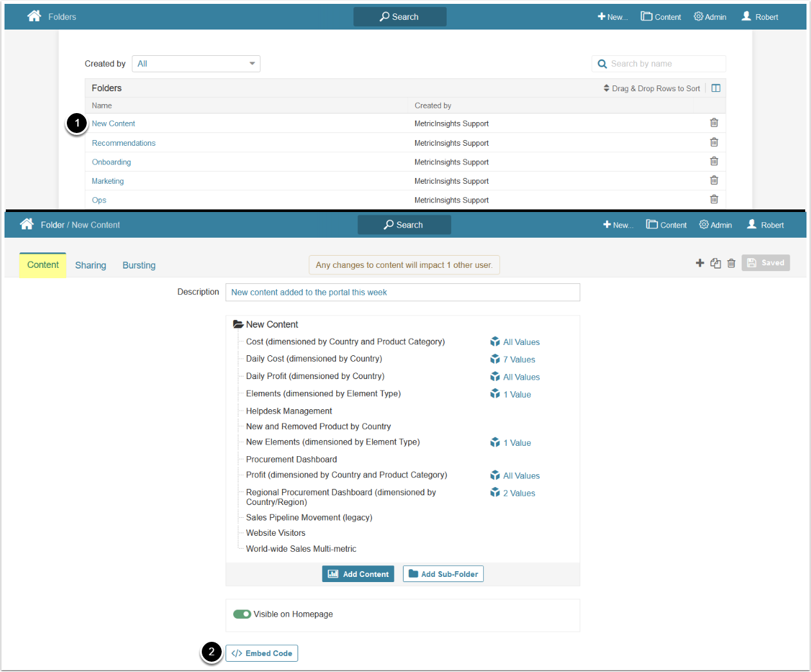Open the 2 Values link for Regional Procurement
Viewport: 811px width, 672px height.
(x=519, y=493)
